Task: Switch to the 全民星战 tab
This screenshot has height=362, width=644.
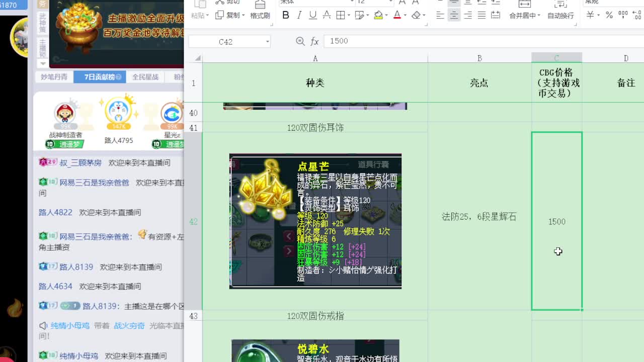Action: click(145, 77)
